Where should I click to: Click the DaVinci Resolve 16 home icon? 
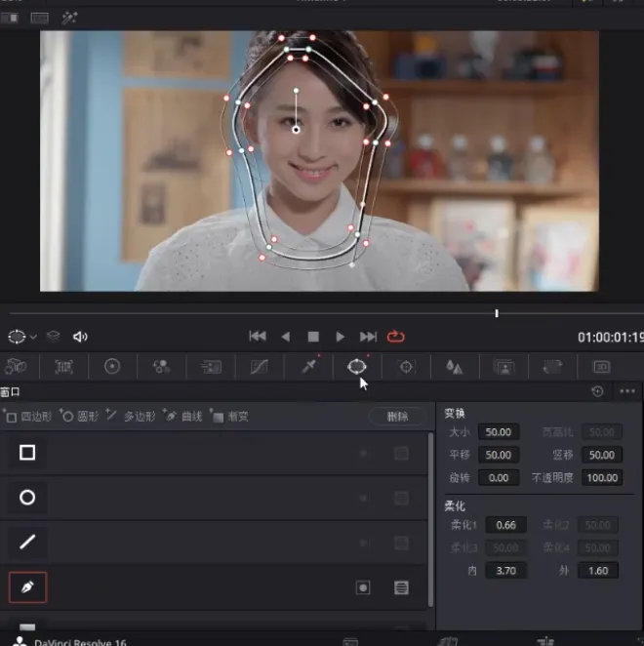click(x=20, y=641)
